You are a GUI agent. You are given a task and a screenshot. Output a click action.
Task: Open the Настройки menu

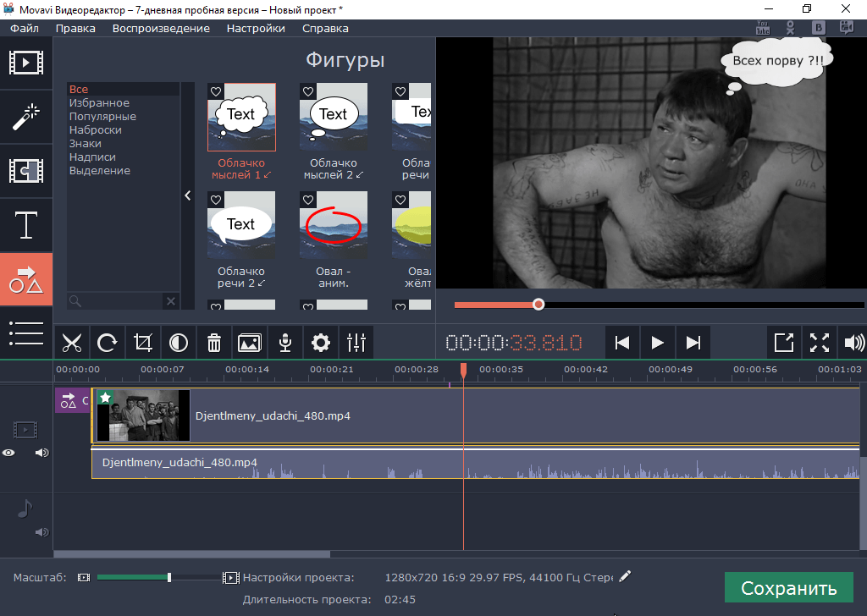(x=256, y=28)
